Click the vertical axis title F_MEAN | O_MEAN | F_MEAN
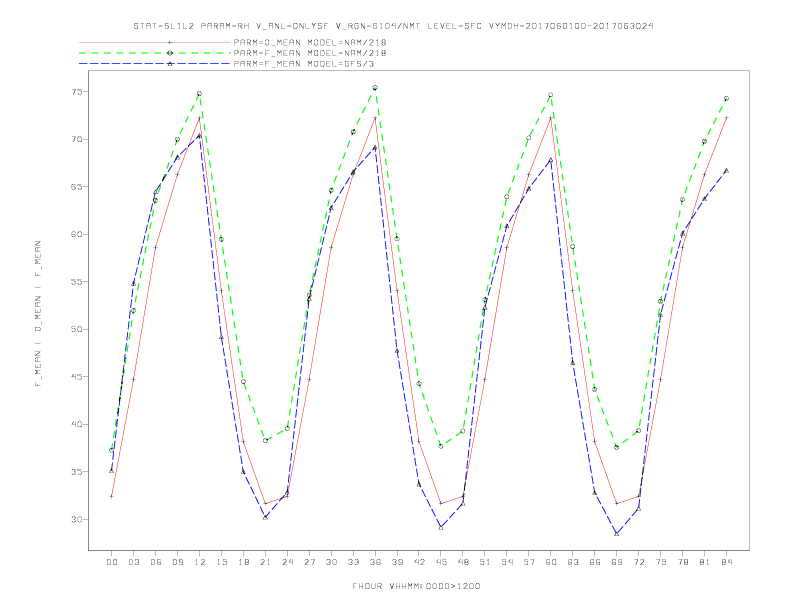This screenshot has width=792, height=612. 38,314
